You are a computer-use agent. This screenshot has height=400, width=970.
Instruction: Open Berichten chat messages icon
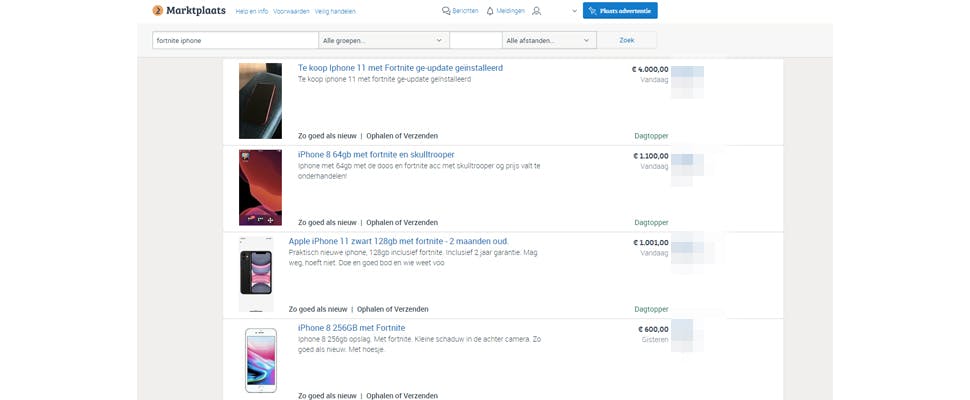point(446,11)
